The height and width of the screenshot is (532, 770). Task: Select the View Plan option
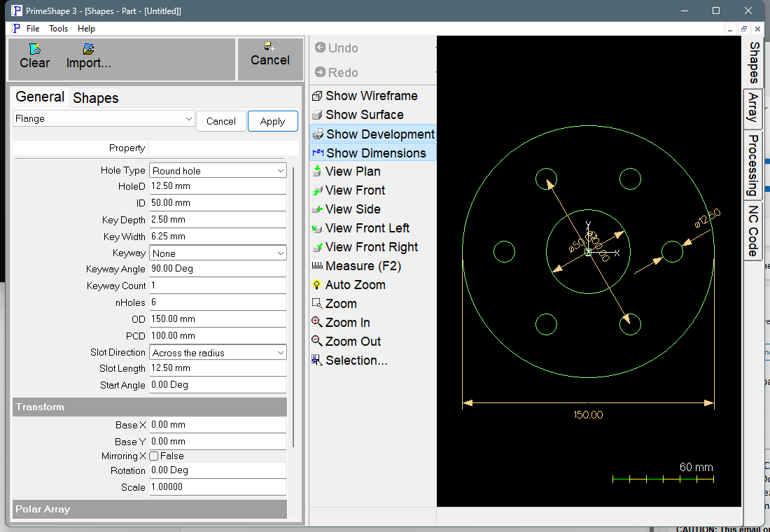[346, 171]
